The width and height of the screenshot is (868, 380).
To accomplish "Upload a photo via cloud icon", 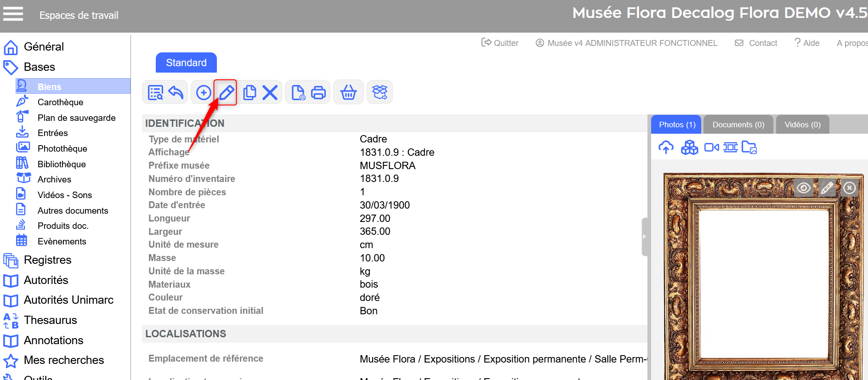I will (x=666, y=147).
